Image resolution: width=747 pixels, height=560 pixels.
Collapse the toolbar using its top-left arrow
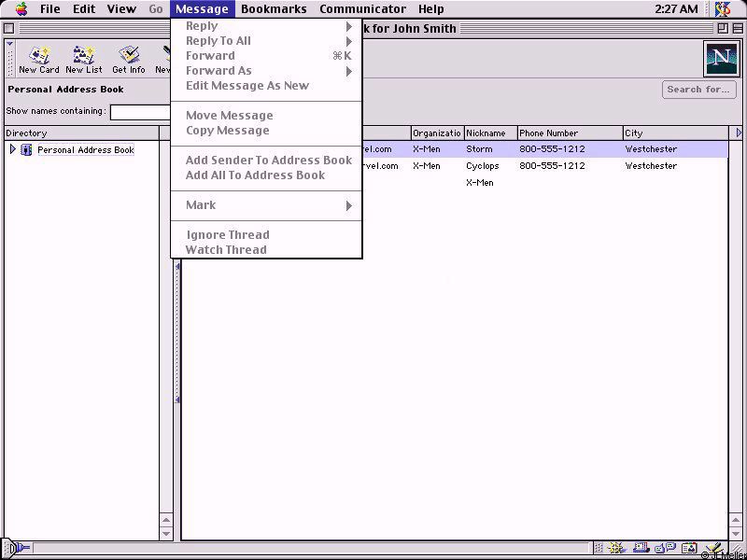[9, 44]
